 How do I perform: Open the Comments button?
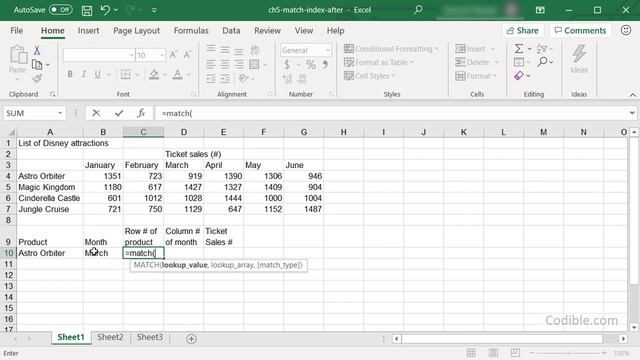(x=580, y=31)
